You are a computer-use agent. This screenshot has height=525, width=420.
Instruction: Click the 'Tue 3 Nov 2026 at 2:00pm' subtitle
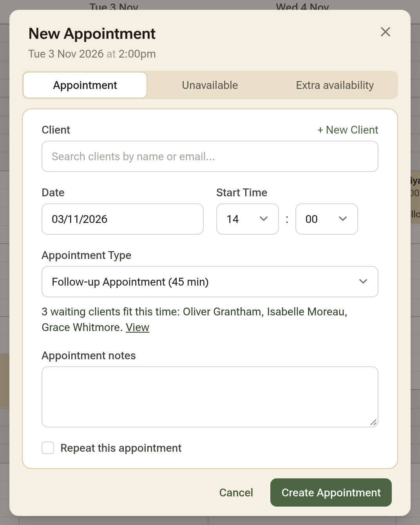[x=92, y=54]
